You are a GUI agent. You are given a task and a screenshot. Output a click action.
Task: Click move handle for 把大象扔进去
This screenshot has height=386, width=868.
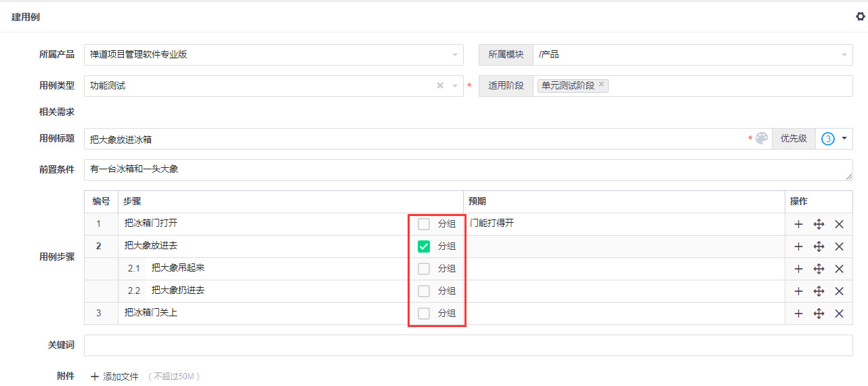[x=819, y=291]
